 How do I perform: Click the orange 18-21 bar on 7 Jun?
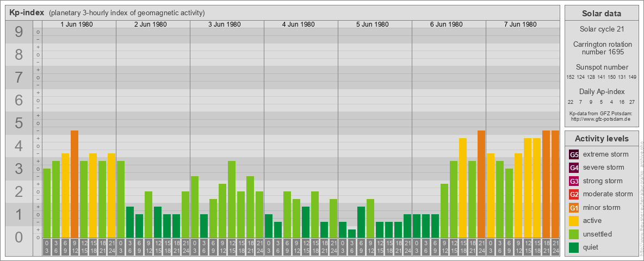coord(546,184)
